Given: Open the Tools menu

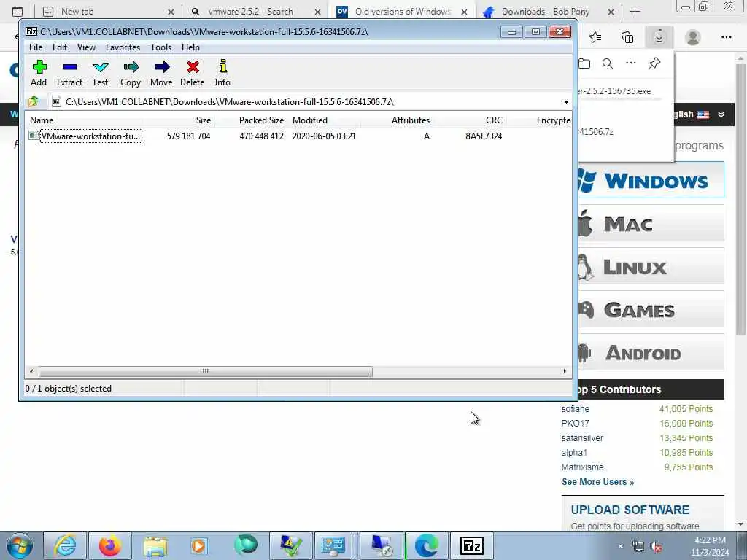Looking at the screenshot, I should pyautogui.click(x=160, y=47).
